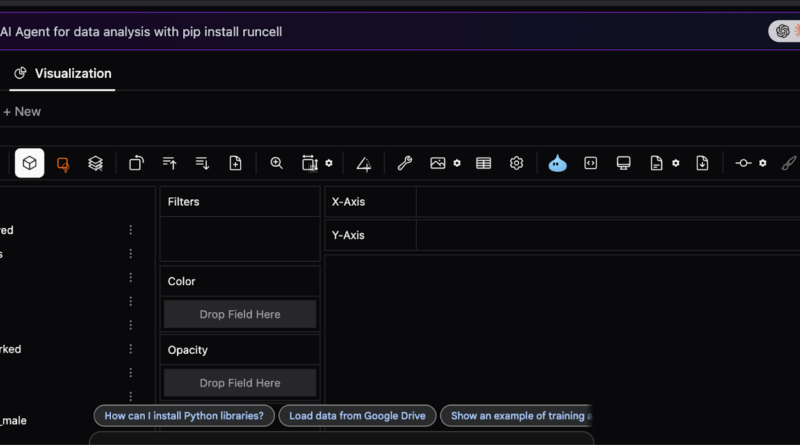Click the magnifier zoom icon

pos(277,163)
